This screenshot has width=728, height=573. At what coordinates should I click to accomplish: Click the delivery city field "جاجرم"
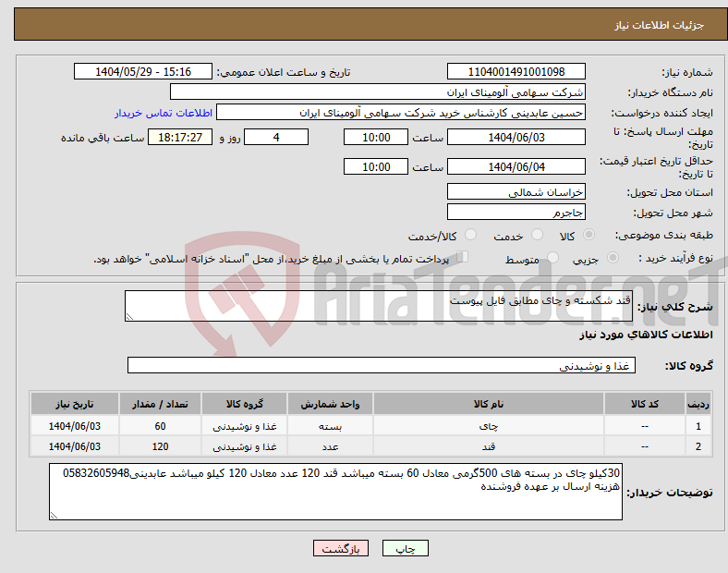click(516, 212)
